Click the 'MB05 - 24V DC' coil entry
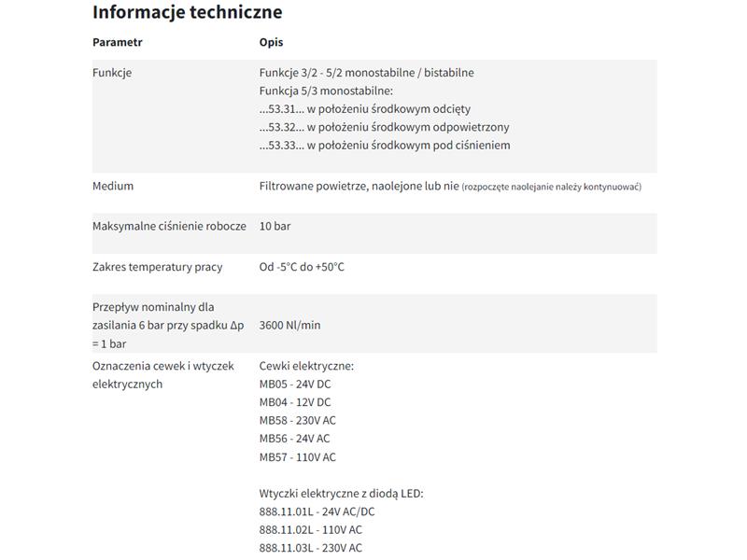Screen dimensions: 747x560 tap(295, 385)
